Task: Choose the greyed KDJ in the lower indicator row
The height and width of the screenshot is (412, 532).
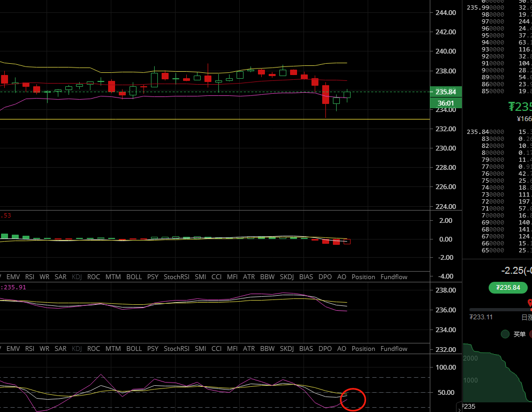Action: pos(77,349)
